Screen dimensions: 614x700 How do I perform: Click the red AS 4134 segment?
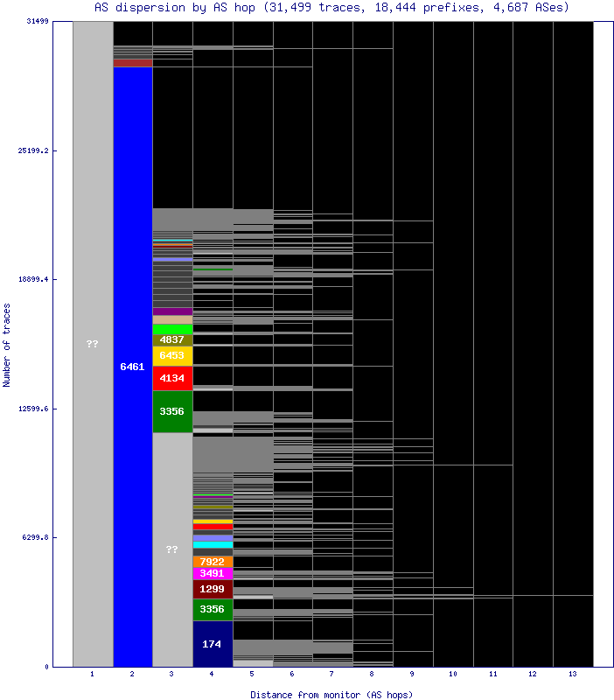[x=172, y=379]
